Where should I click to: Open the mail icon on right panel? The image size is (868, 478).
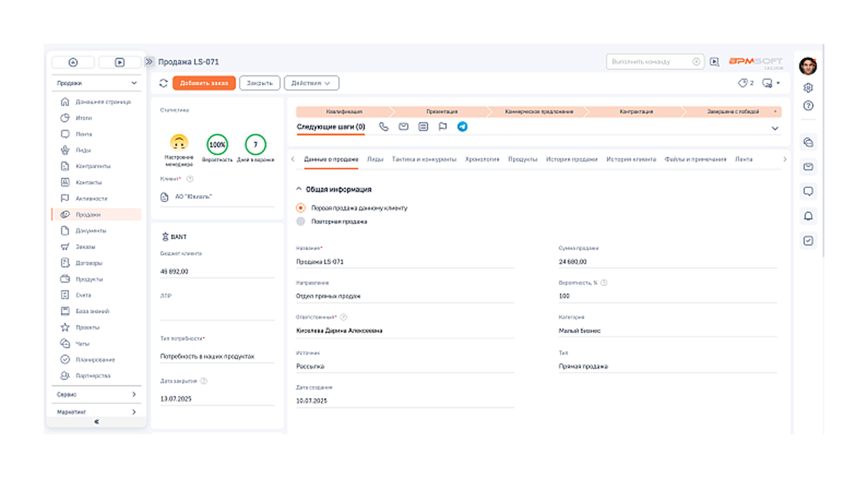tap(808, 167)
